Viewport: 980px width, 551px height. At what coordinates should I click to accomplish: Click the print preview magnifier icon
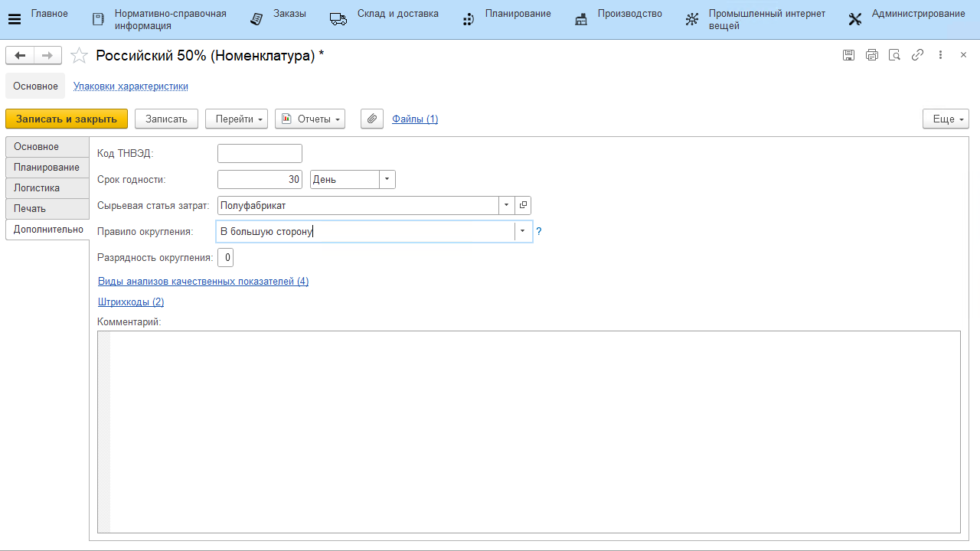(x=894, y=55)
